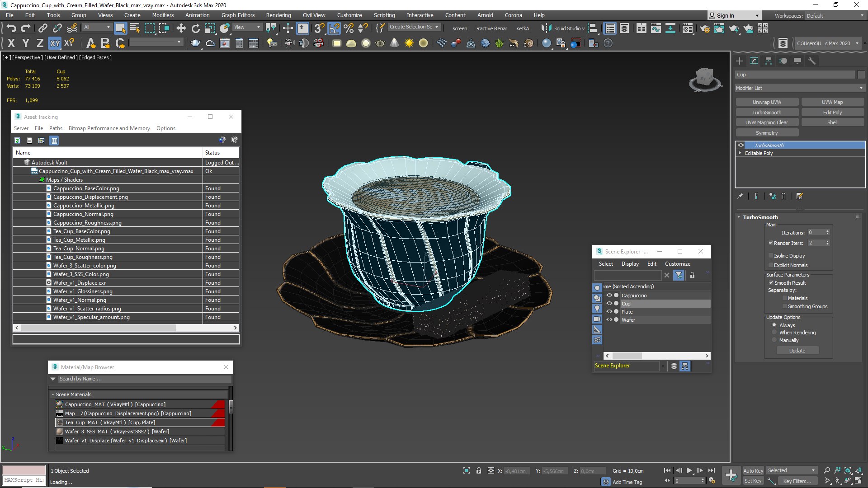Open Paths menu in Asset Tracking
The height and width of the screenshot is (488, 868).
coord(56,128)
